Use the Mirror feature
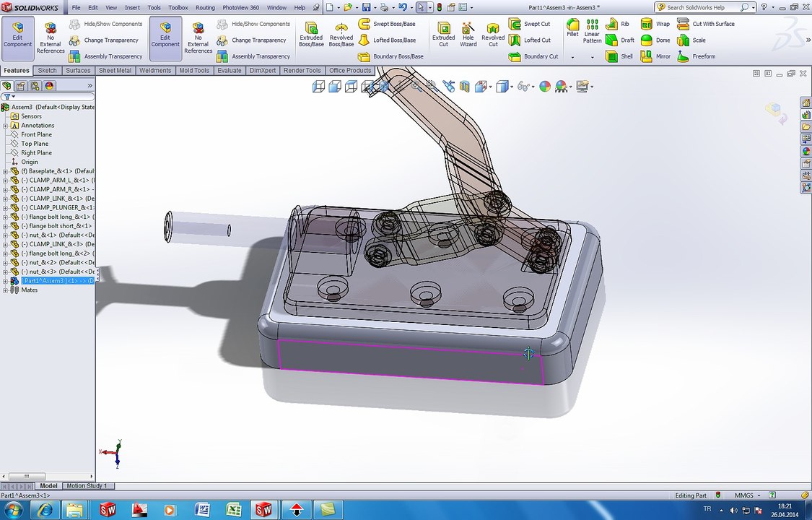The width and height of the screenshot is (812, 520). coord(655,56)
